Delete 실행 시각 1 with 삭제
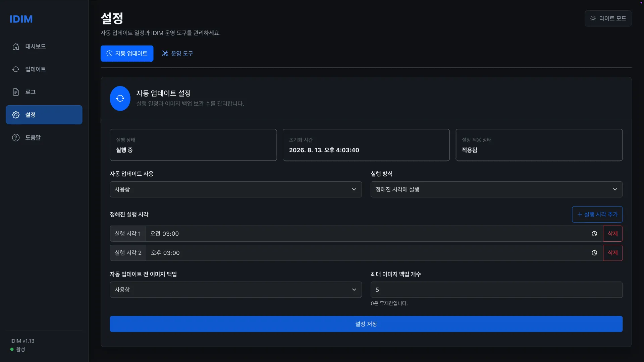Screen dimensions: 644x362 (x=613, y=234)
